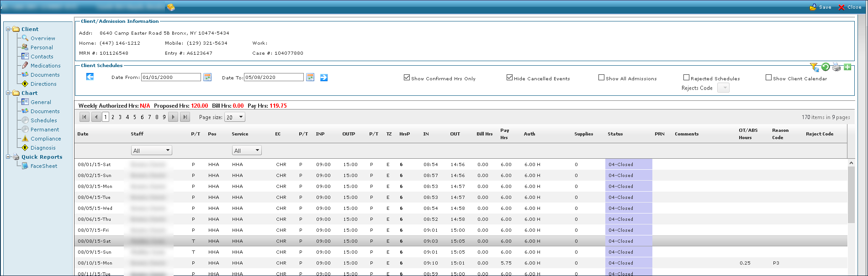Select FaceSheet under Quick Reports
Image resolution: width=868 pixels, height=276 pixels.
44,166
